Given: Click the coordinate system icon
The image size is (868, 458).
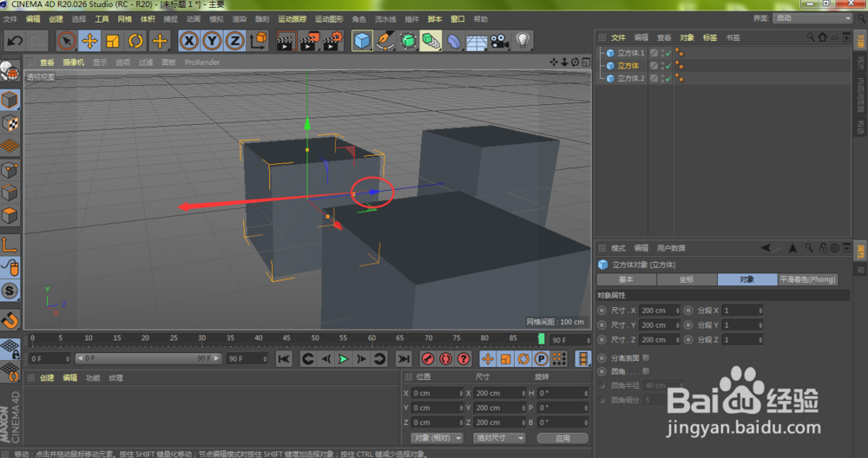Looking at the screenshot, I should pos(259,41).
